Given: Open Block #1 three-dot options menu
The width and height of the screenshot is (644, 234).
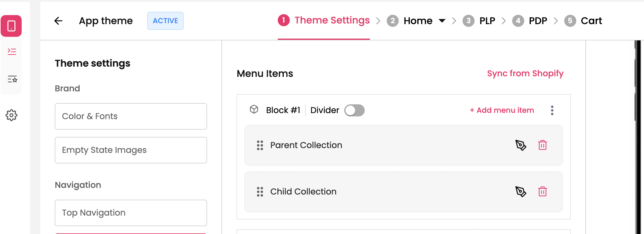Looking at the screenshot, I should click(x=552, y=110).
